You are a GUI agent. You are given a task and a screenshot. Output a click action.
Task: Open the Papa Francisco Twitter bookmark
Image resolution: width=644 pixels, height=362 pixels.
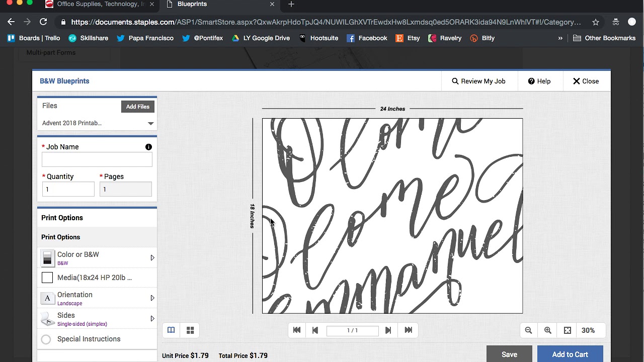(x=145, y=38)
